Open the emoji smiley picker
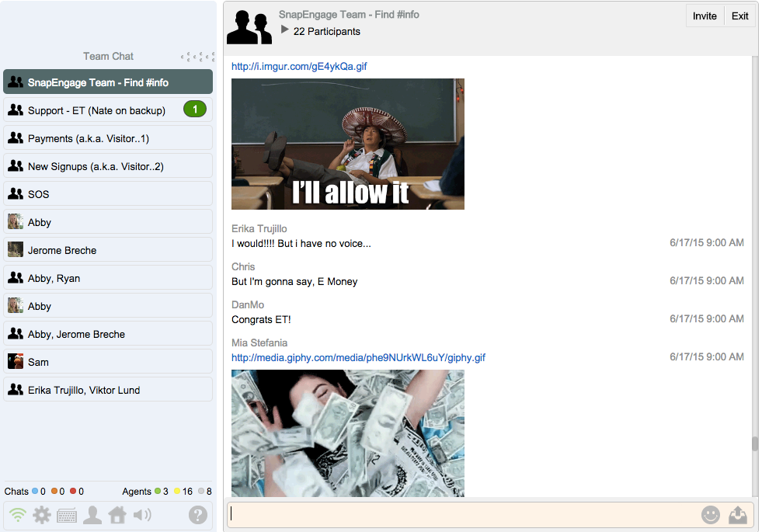Viewport: 762px width, 532px height. 710,515
